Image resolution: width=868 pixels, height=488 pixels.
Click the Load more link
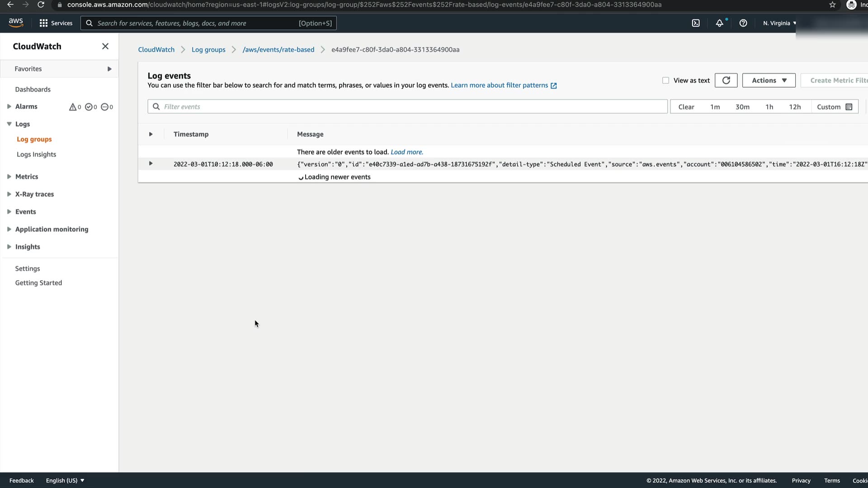pyautogui.click(x=406, y=152)
